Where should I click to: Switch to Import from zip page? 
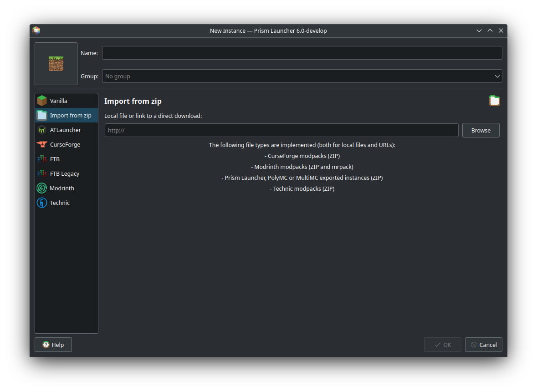click(x=66, y=115)
